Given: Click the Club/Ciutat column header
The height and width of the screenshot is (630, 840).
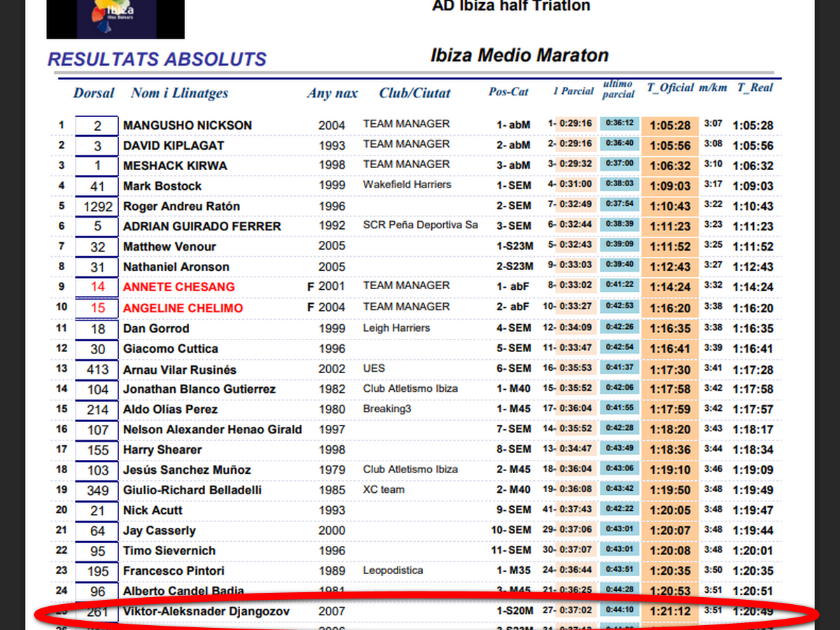Looking at the screenshot, I should pyautogui.click(x=414, y=93).
